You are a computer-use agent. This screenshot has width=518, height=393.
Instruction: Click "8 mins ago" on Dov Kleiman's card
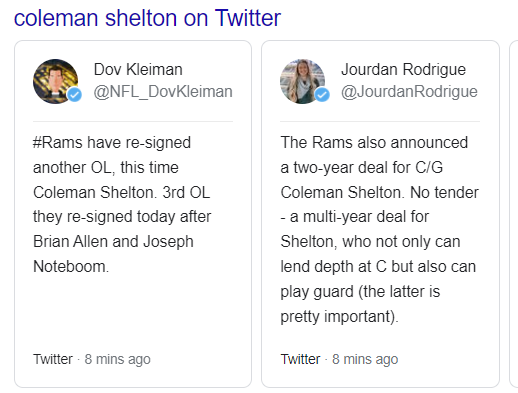(x=118, y=359)
